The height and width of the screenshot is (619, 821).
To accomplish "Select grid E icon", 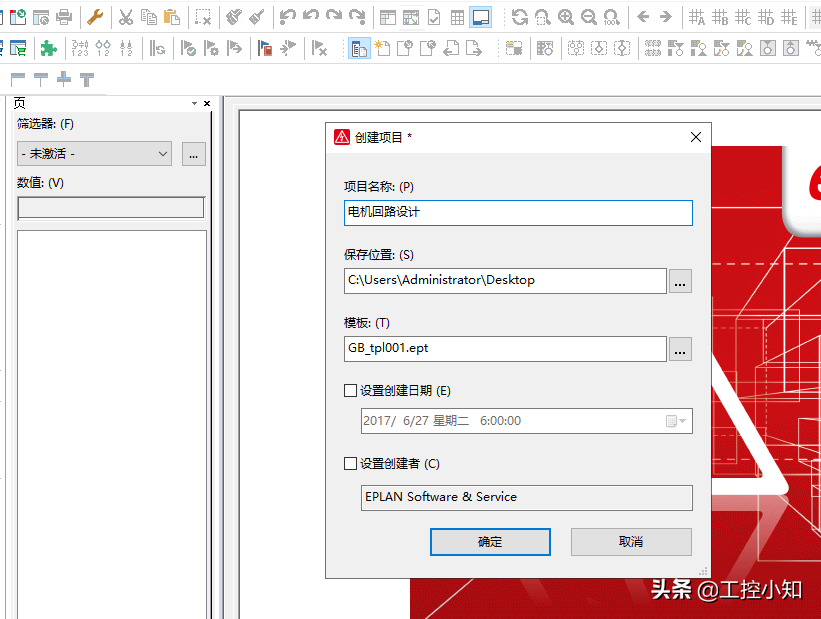I will pyautogui.click(x=789, y=17).
